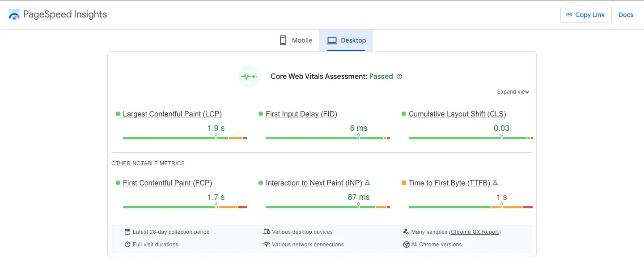Click green status dot beside Interaction to Next Paint
644x258 pixels.
[261, 183]
